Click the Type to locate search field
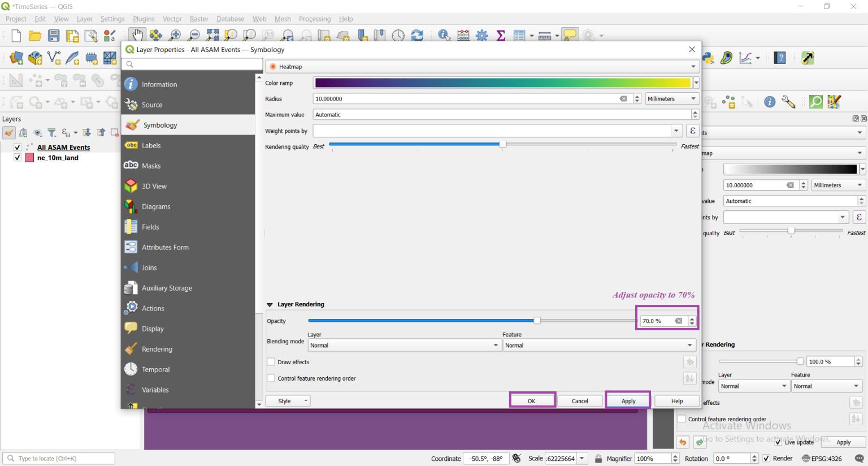This screenshot has height=466, width=868. [59, 458]
